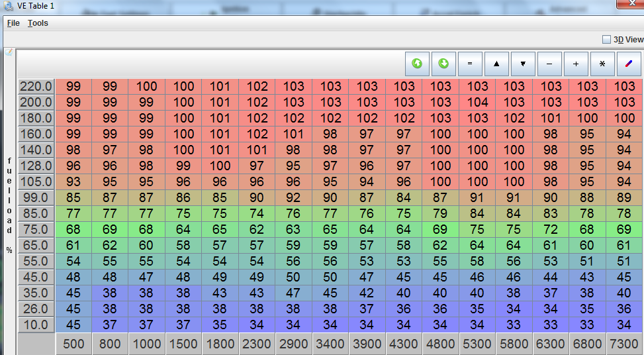This screenshot has height=355, width=644.
Task: Click the equals (set value) toolbar button
Action: click(470, 64)
